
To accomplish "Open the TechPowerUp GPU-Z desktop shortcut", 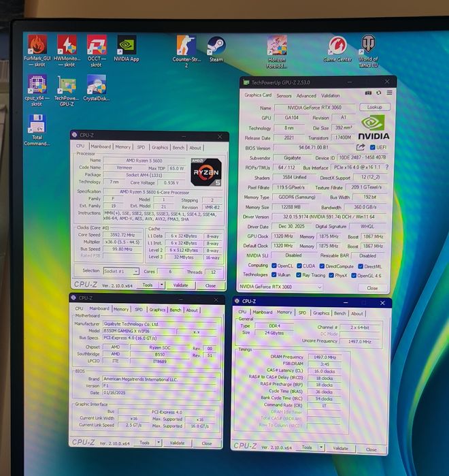I will tap(67, 91).
